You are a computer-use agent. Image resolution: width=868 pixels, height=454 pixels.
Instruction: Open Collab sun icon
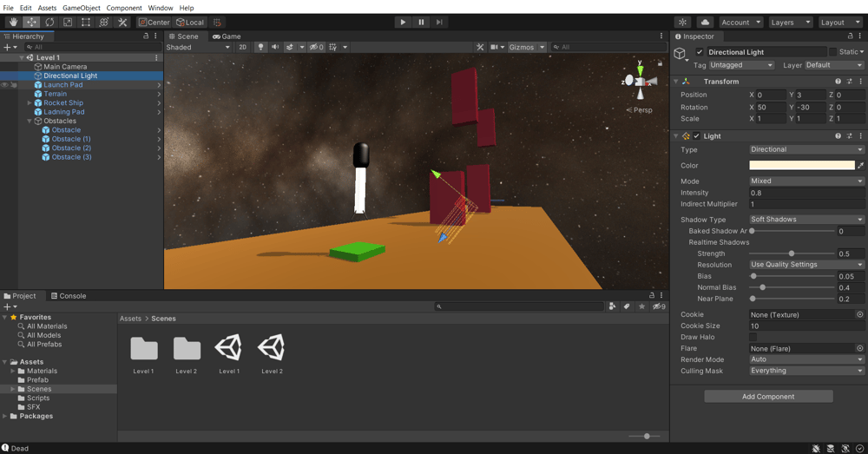[x=682, y=23]
